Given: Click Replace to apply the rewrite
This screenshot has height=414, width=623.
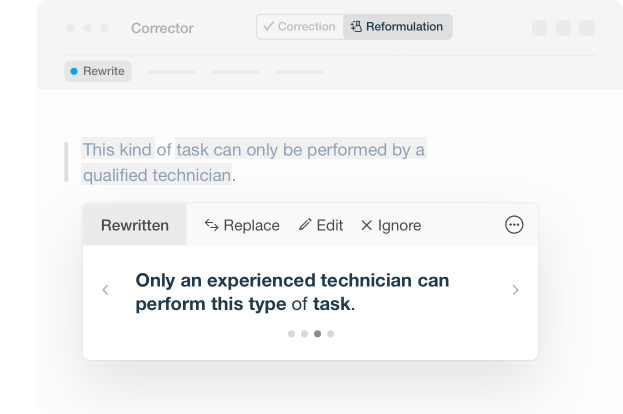Looking at the screenshot, I should click(242, 225).
